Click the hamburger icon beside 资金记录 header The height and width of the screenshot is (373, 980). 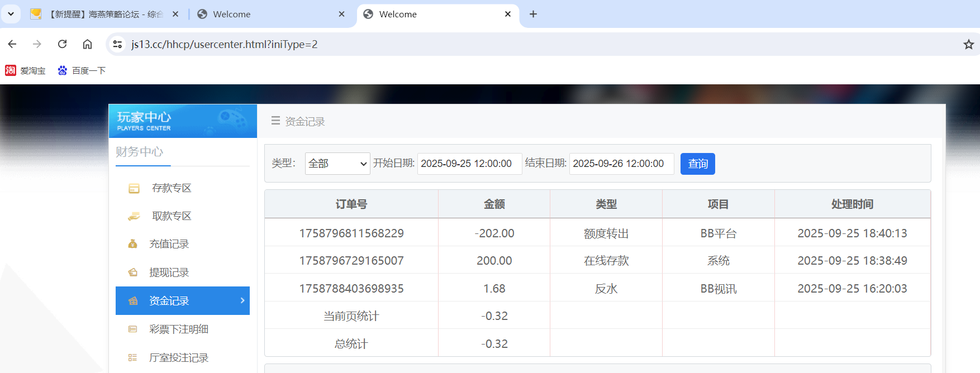(x=275, y=121)
